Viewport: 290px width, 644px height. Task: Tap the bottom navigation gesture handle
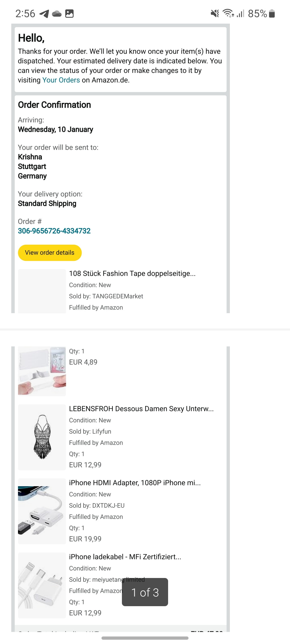(145, 638)
